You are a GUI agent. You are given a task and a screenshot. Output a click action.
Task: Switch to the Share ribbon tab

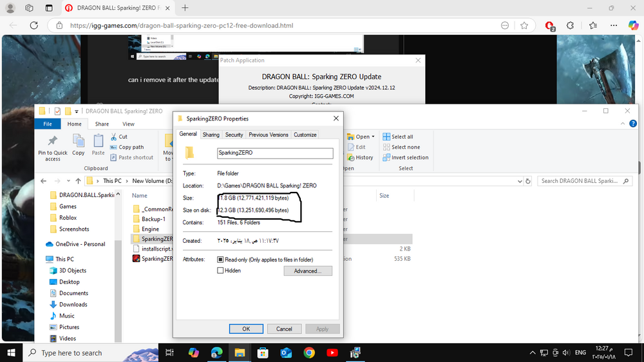[102, 124]
